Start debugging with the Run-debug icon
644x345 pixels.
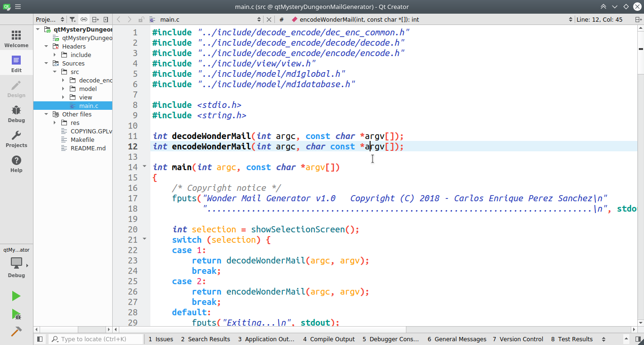point(16,314)
